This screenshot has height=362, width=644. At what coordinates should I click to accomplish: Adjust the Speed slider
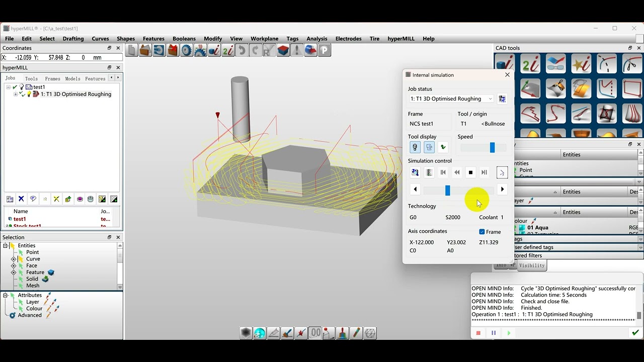(493, 147)
